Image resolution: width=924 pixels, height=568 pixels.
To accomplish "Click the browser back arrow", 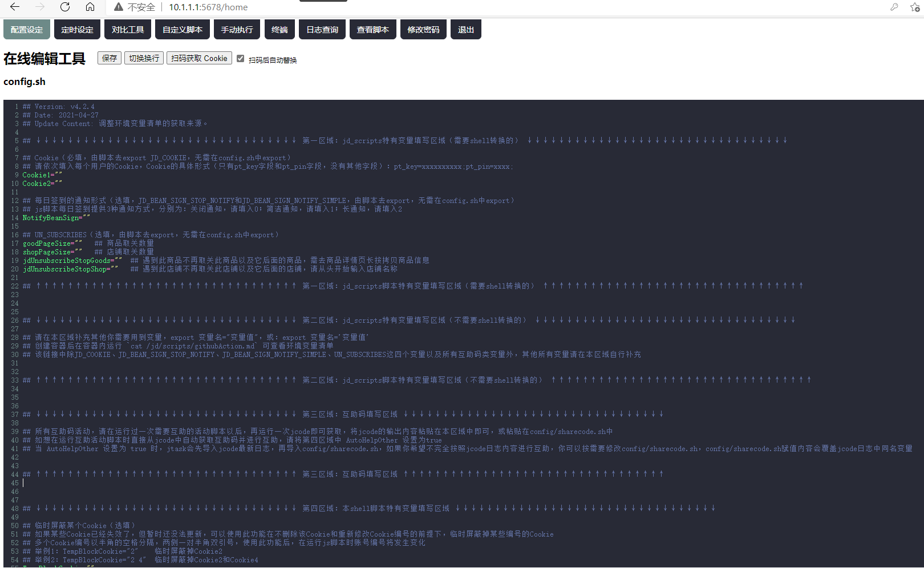I will tap(15, 7).
